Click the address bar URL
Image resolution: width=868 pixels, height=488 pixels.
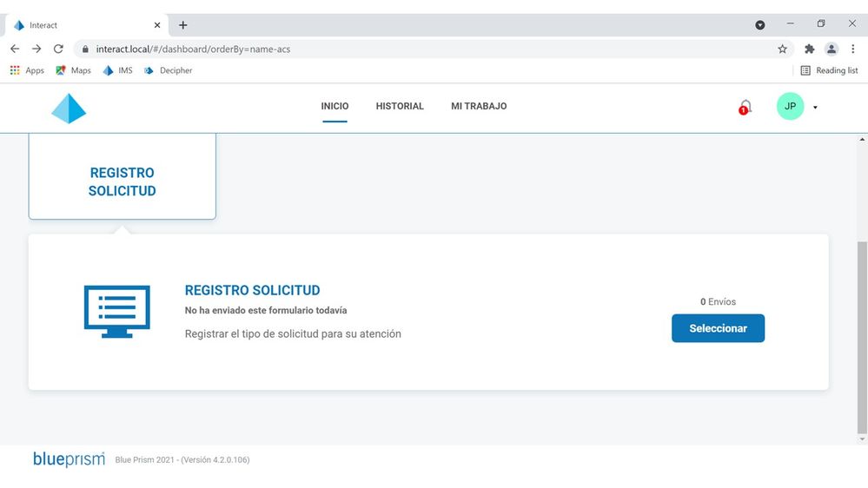tap(193, 49)
